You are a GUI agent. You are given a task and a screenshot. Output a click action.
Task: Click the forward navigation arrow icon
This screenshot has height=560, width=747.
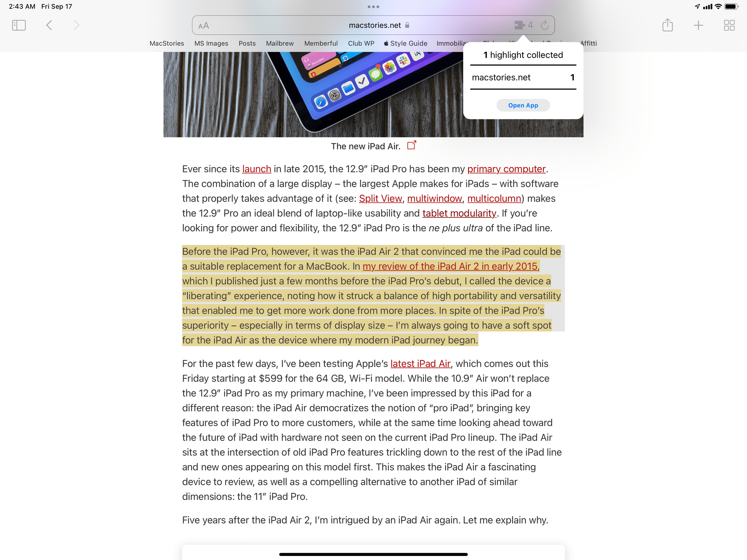[x=75, y=25]
